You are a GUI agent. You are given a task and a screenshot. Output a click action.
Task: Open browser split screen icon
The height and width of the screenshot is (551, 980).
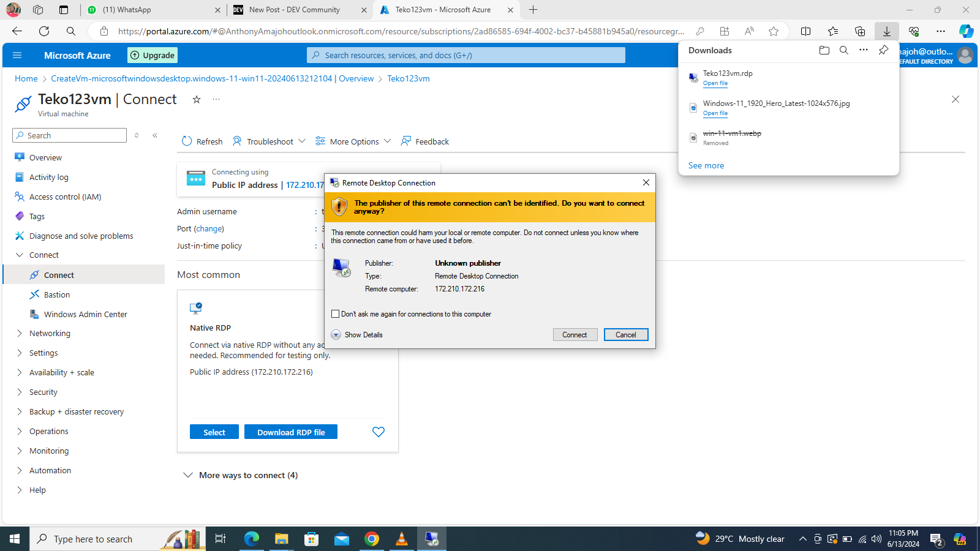(x=806, y=31)
